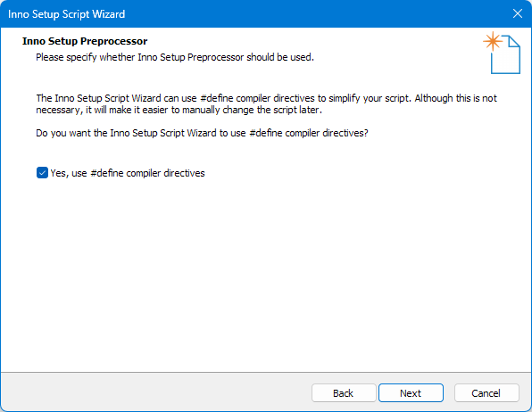This screenshot has width=532, height=412.
Task: Return to the previous page with Back
Action: click(344, 393)
